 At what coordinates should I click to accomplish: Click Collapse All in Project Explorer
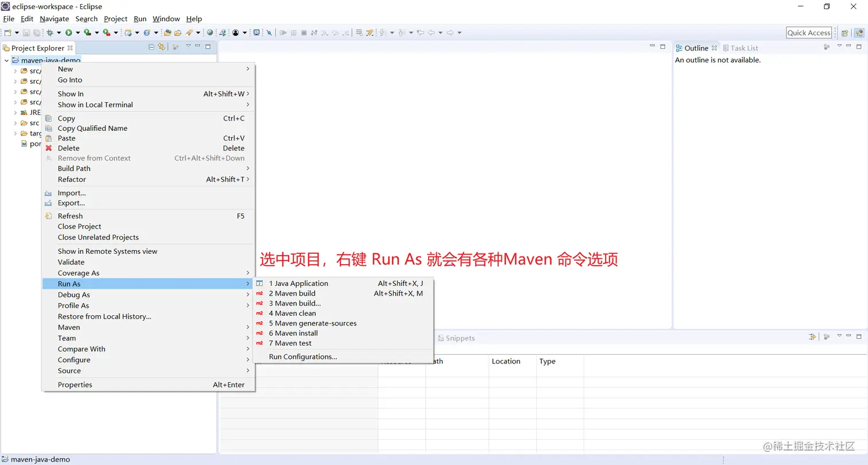click(151, 47)
